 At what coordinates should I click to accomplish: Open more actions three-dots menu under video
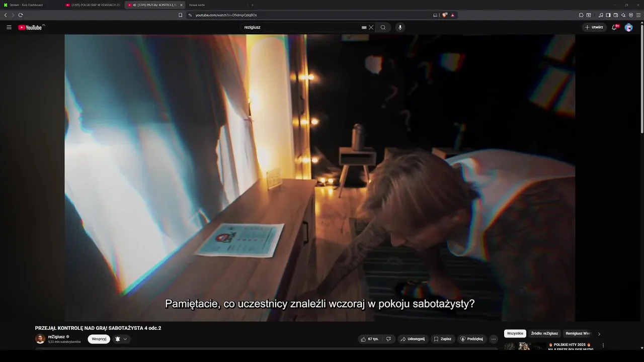pos(494,339)
